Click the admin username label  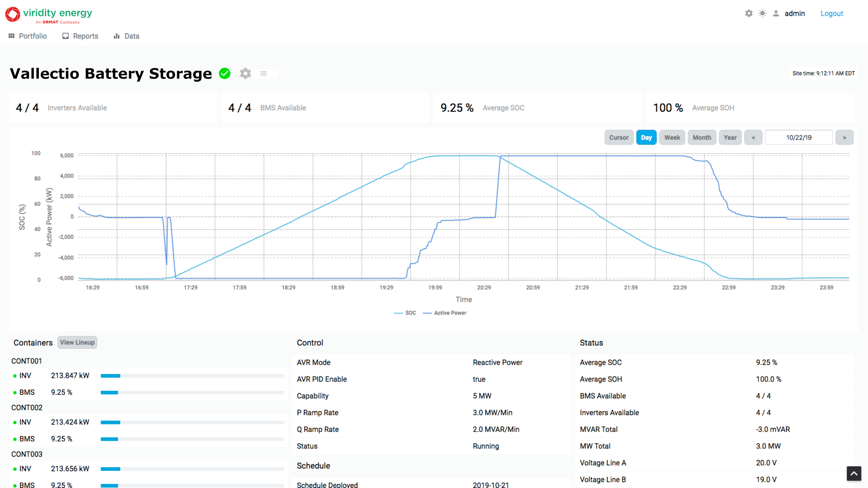click(x=795, y=13)
